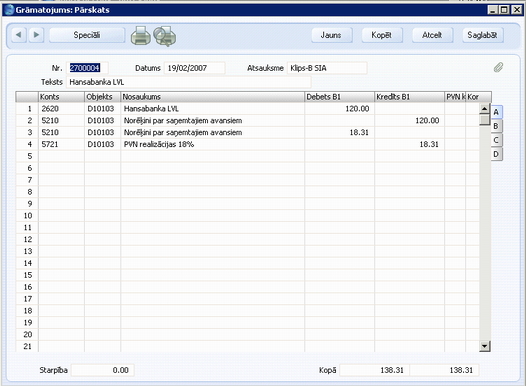Duplicate the record with Kopēt

(382, 35)
